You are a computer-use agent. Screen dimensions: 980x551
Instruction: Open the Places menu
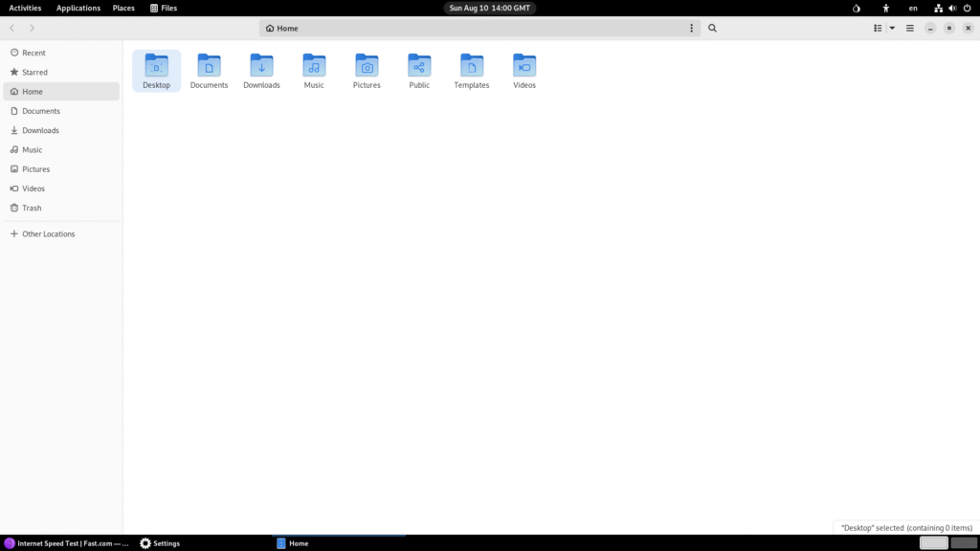pos(123,8)
